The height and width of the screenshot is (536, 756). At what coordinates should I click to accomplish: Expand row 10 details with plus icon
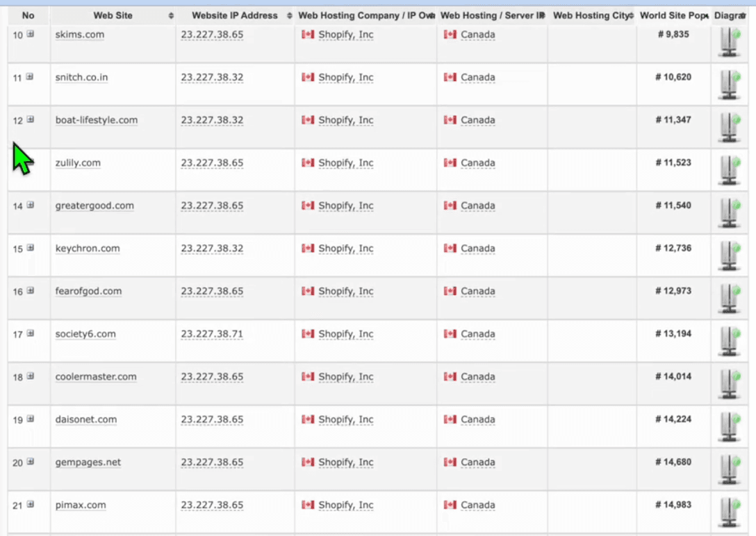pos(30,34)
